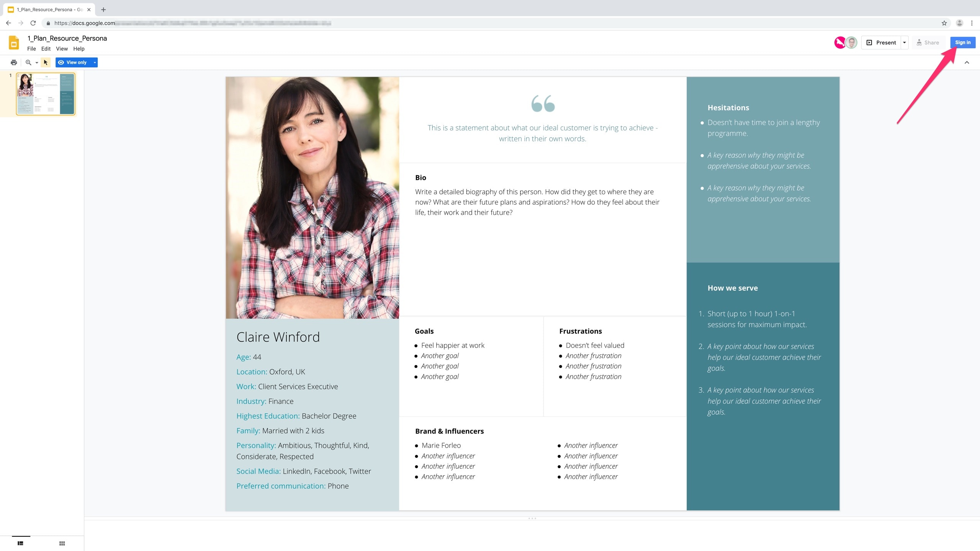Expand the Present options dropdown arrow
Screen dimensions: 980x551
[905, 42]
